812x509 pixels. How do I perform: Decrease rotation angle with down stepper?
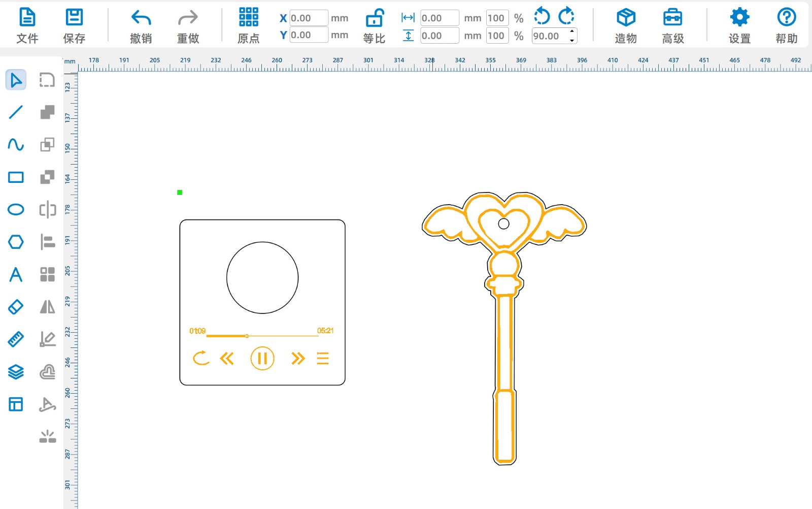[x=572, y=40]
